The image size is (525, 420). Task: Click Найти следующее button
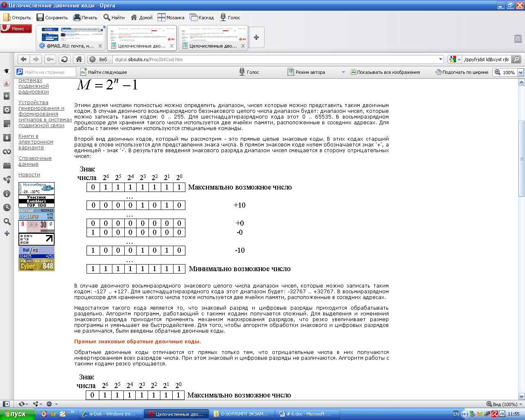(104, 72)
